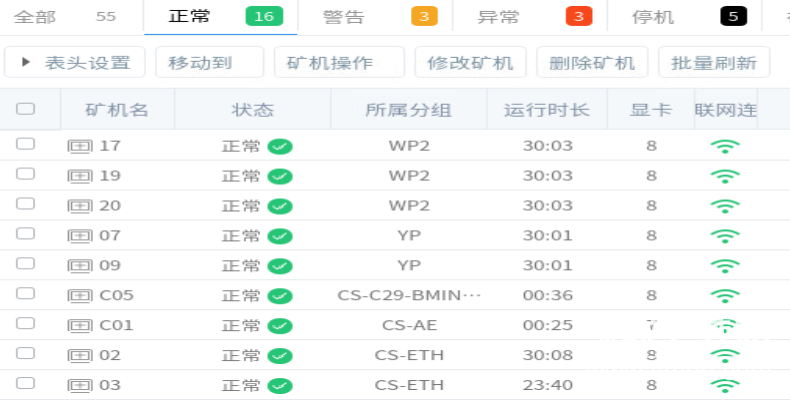
Task: Click the green status checkmark for miner C01
Action: (281, 326)
